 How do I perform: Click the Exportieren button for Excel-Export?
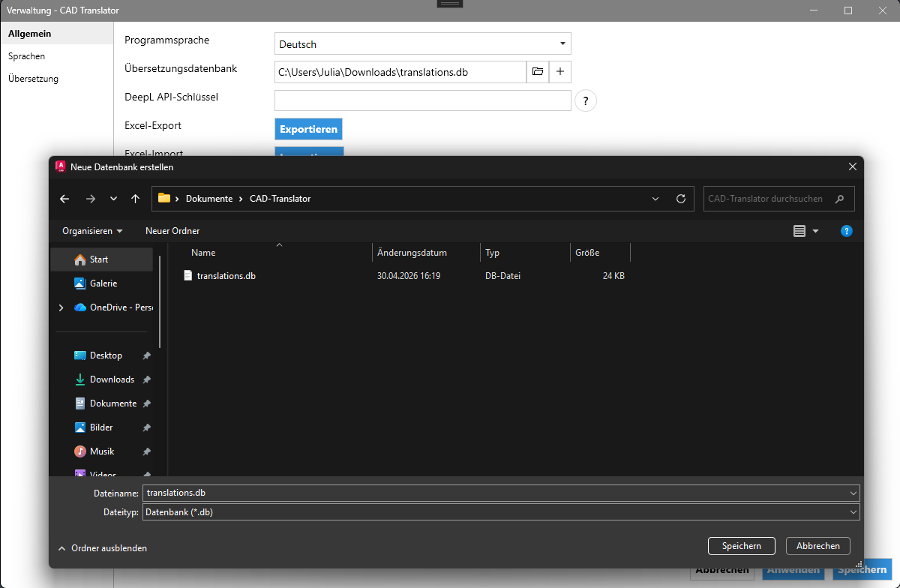tap(308, 129)
